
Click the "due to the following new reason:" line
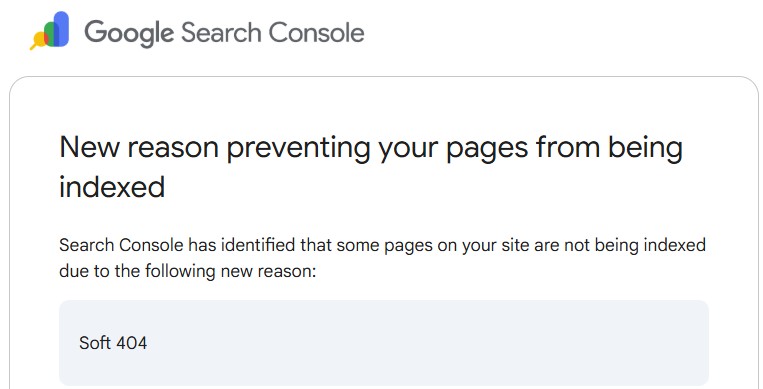pos(188,271)
